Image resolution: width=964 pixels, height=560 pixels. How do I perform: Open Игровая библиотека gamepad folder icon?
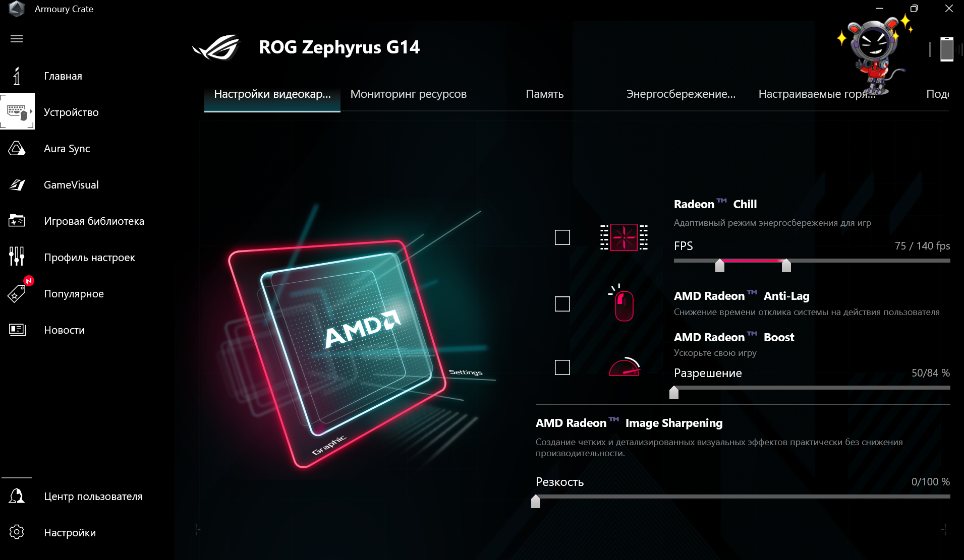(x=17, y=221)
